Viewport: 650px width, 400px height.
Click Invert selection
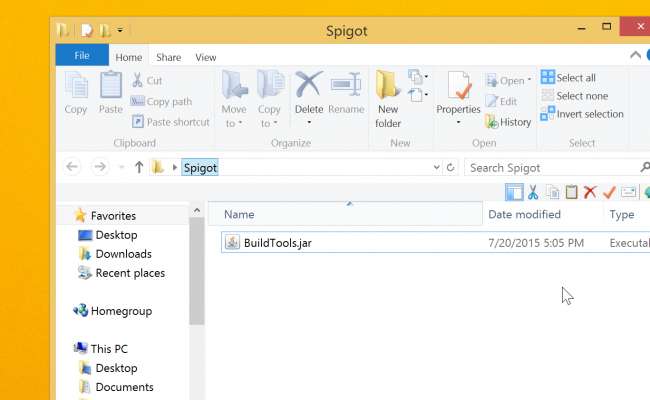coord(582,114)
